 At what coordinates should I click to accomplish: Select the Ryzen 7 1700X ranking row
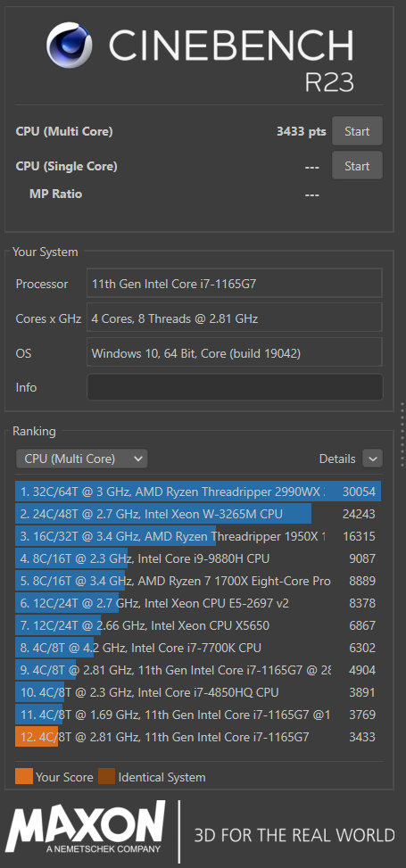pos(198,581)
